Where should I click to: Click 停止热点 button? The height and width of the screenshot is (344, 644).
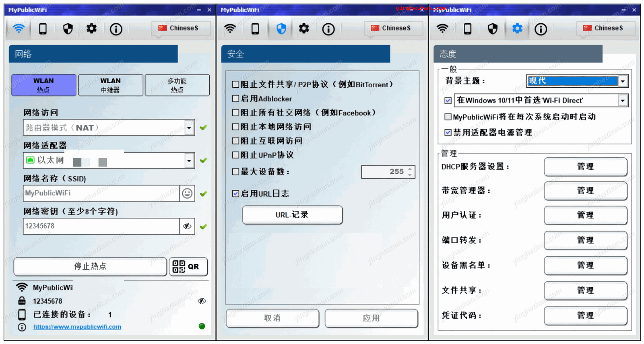[90, 266]
